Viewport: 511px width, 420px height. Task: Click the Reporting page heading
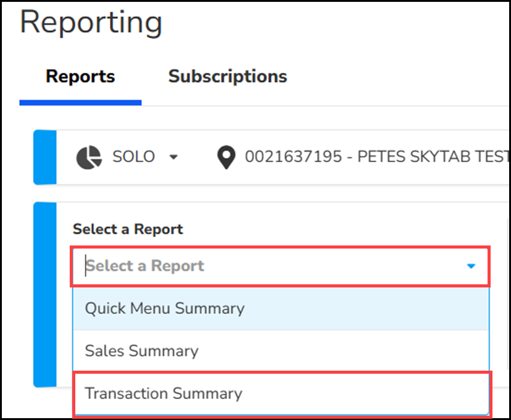coord(91,22)
